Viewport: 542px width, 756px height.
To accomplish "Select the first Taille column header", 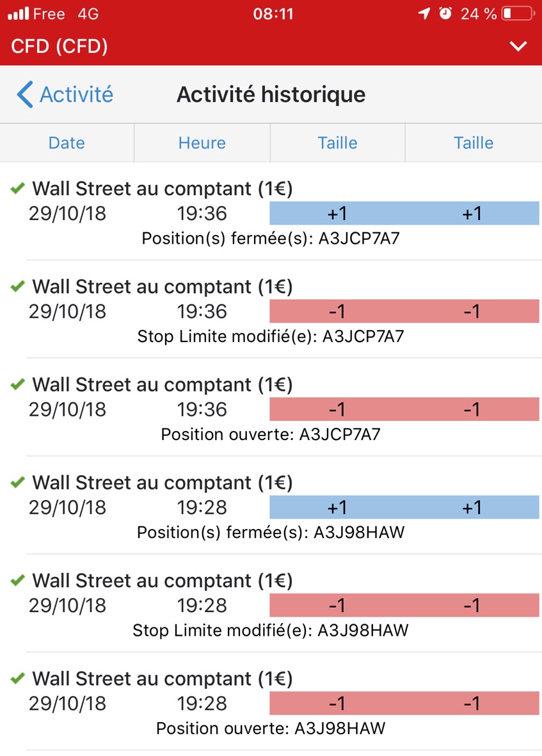I will [337, 143].
